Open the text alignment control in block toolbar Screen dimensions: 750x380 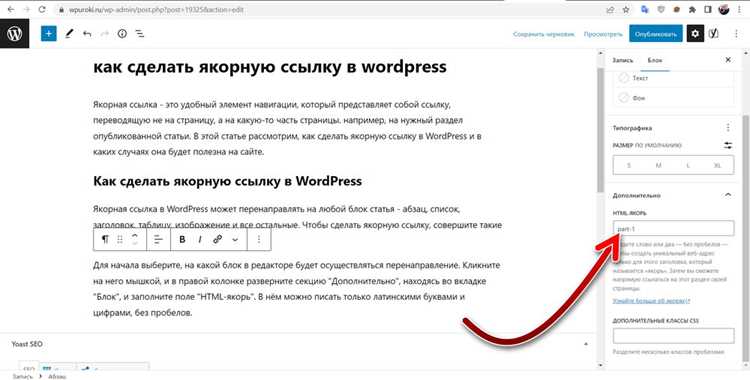pos(158,239)
